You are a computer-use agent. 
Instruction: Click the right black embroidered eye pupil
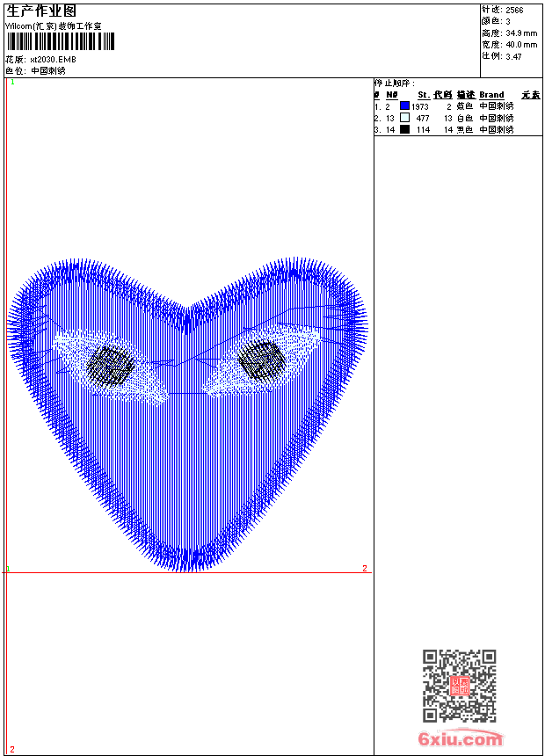(x=262, y=360)
